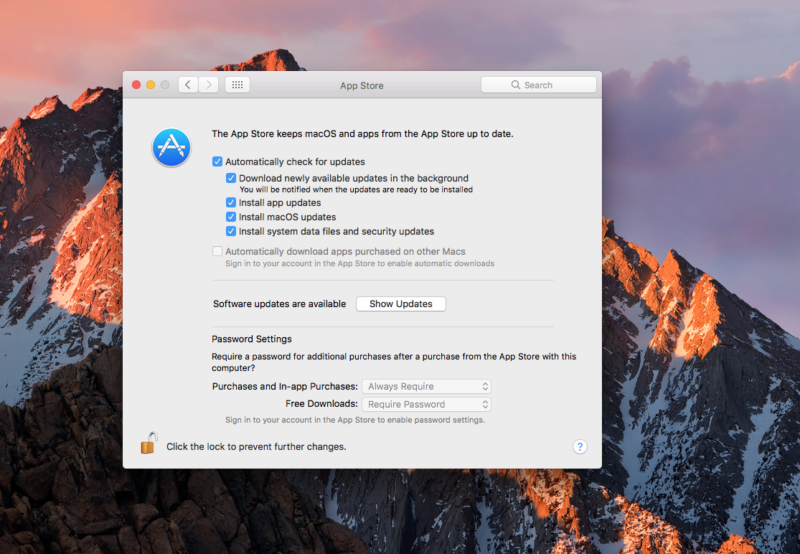This screenshot has width=800, height=554.
Task: Disable Install app updates checkbox
Action: click(231, 203)
